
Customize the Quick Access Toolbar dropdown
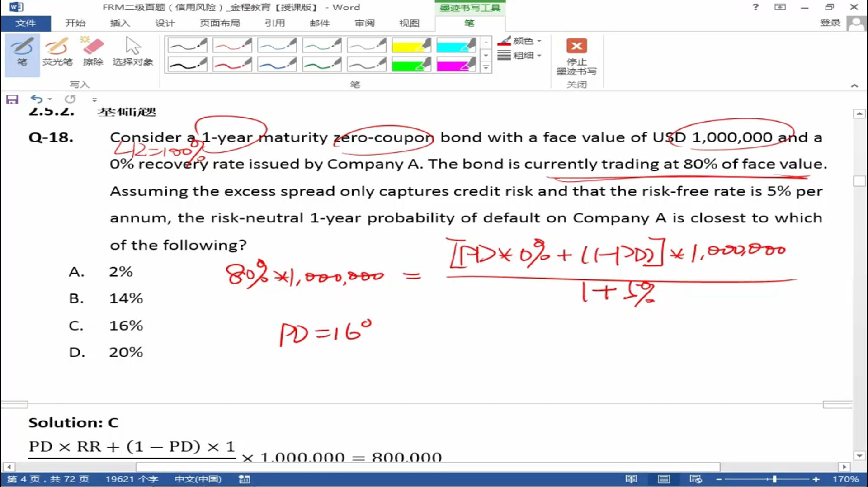coord(94,100)
